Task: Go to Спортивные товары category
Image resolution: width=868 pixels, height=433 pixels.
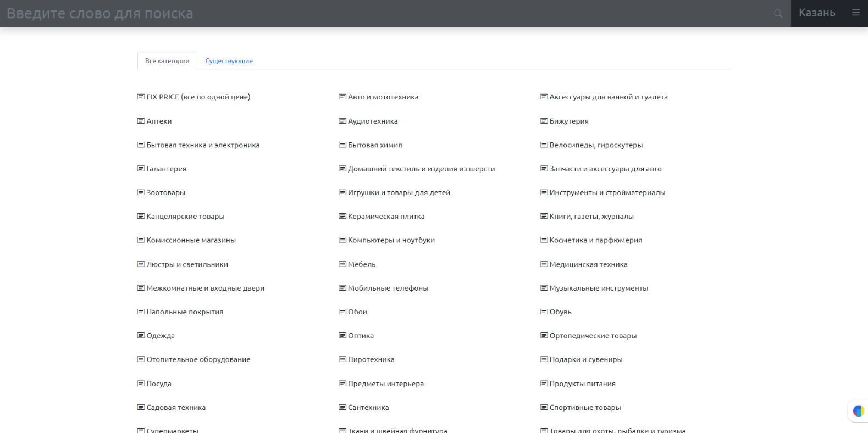Action: [x=585, y=408]
